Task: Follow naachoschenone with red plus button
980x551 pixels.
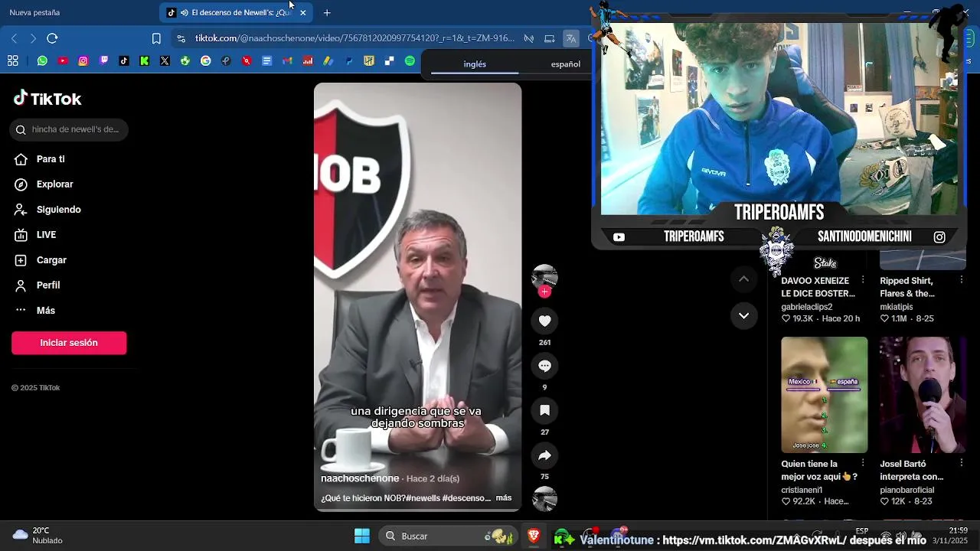Action: pyautogui.click(x=544, y=292)
